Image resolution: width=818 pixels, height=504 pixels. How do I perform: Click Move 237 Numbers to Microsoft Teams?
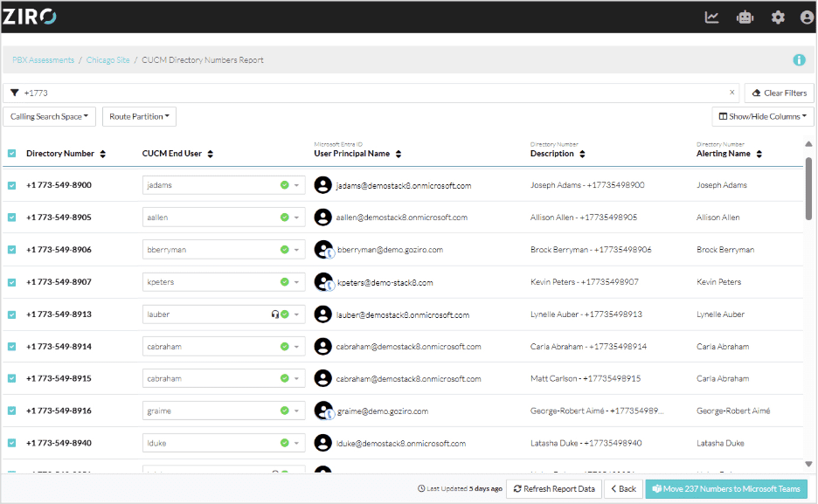coord(726,489)
